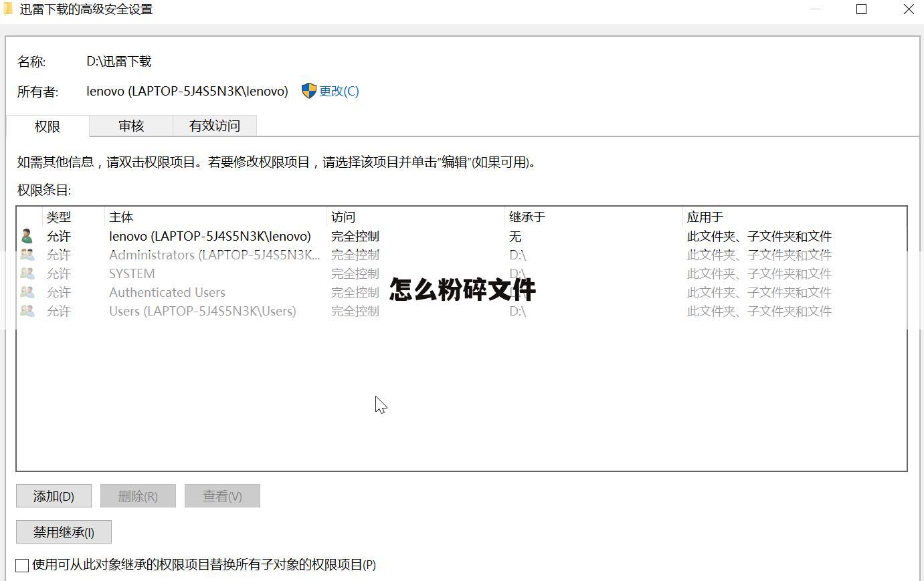Switch to the 权限 tab
The width and height of the screenshot is (924, 581).
click(48, 126)
